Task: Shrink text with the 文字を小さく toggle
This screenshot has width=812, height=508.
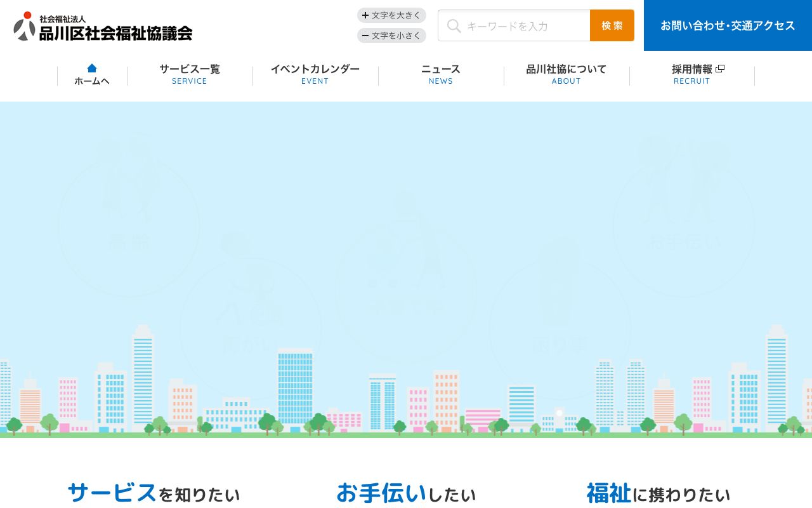Action: pos(391,36)
